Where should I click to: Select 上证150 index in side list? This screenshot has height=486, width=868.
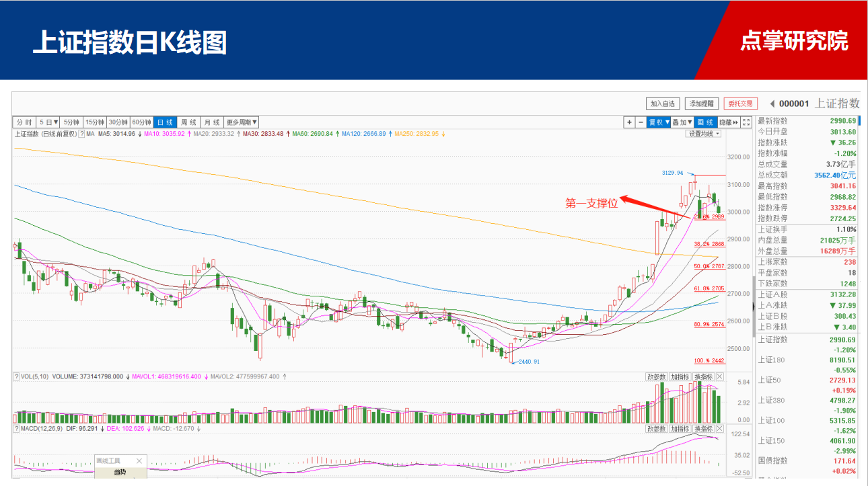point(807,445)
